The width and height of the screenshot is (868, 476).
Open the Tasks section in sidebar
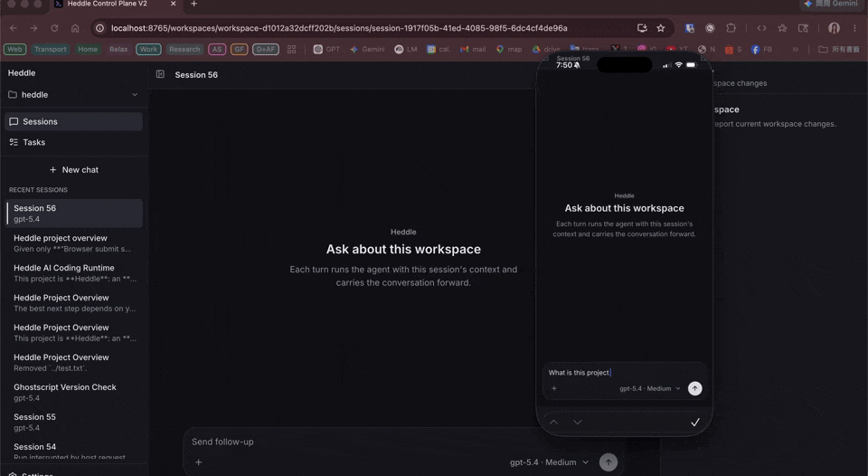(x=73, y=142)
